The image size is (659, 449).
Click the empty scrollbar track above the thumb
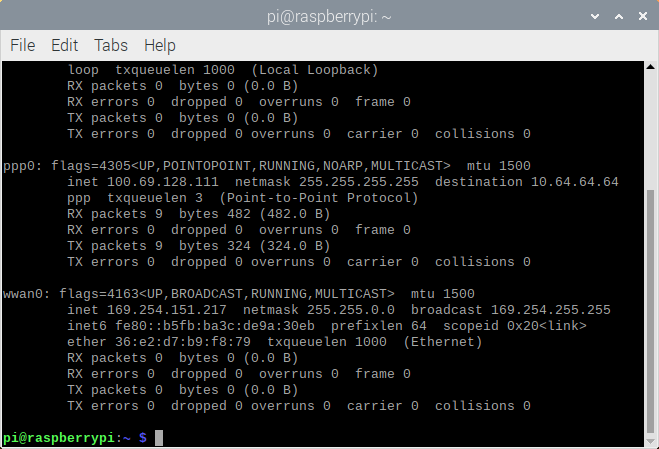point(651,120)
